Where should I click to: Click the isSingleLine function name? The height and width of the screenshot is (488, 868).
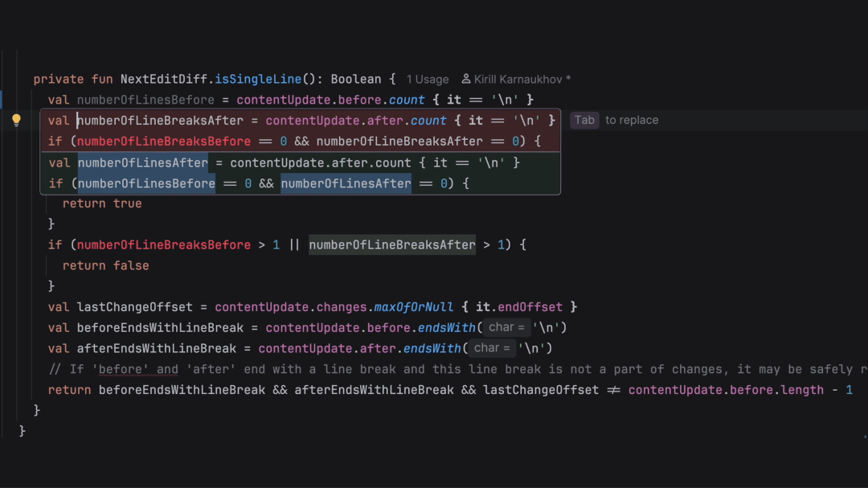[x=258, y=80]
